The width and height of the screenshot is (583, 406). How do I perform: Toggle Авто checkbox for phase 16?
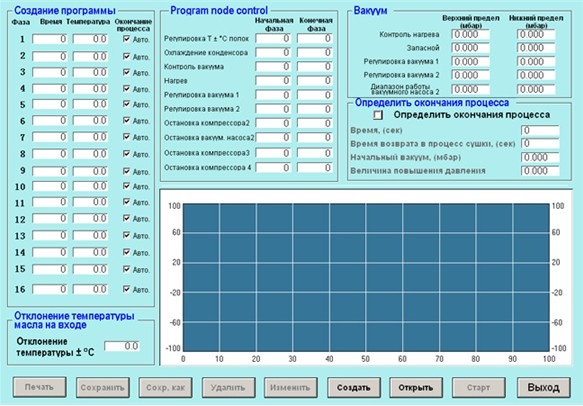point(126,289)
